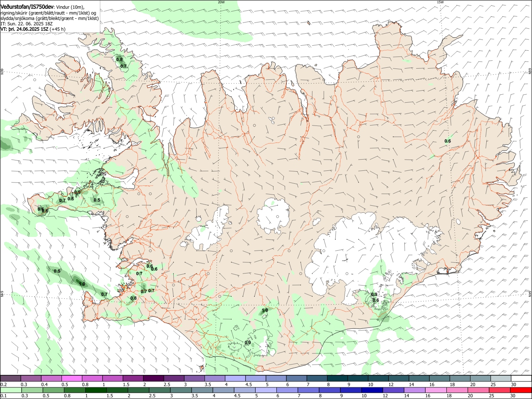
Task: Click the 0.5 value offshore west of Reykjanes
Action: point(57,271)
